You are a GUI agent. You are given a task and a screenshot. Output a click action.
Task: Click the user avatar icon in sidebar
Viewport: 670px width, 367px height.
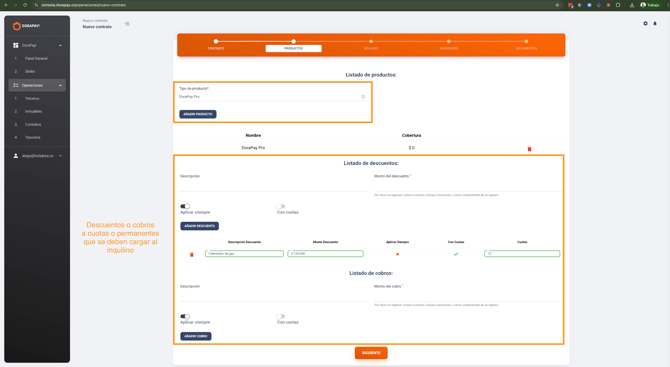coord(16,156)
